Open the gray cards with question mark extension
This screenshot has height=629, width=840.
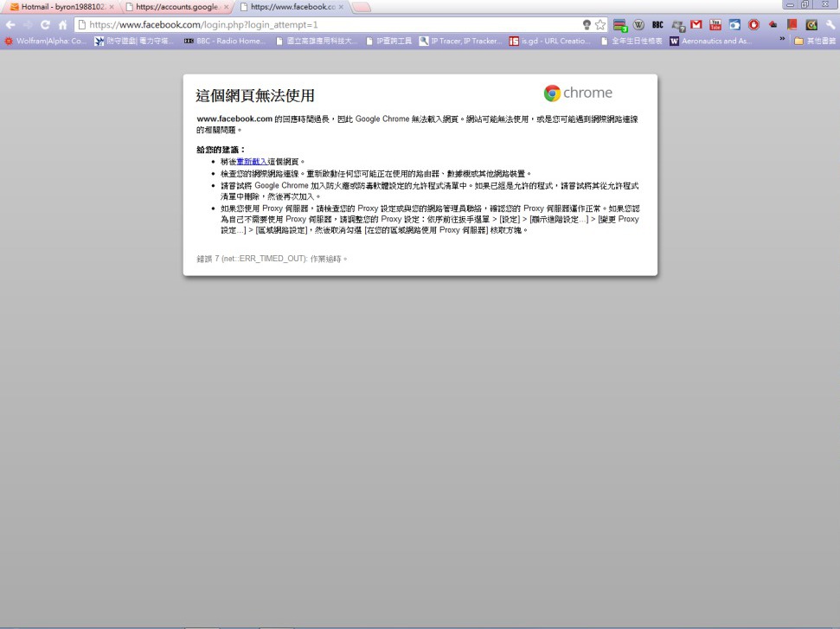[x=678, y=25]
